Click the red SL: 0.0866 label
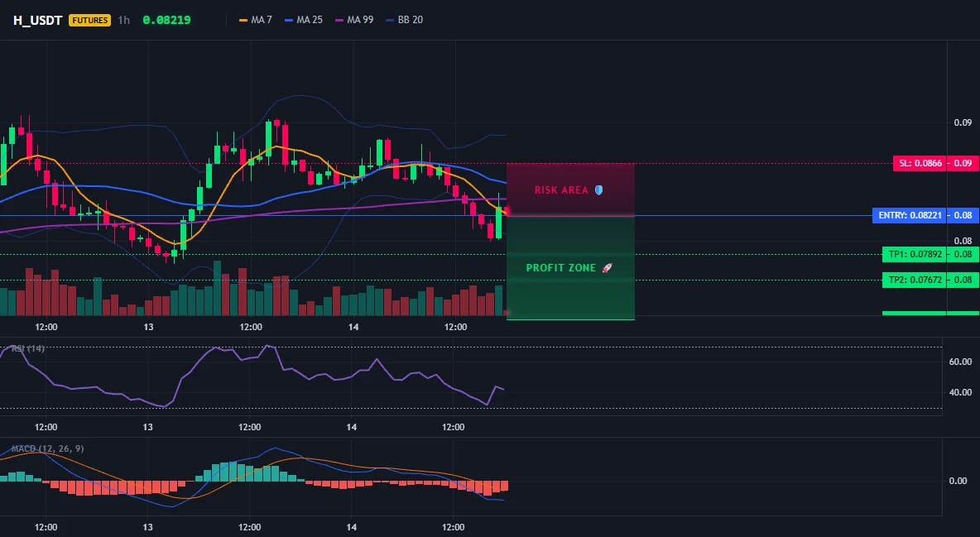980x537 pixels. click(919, 164)
